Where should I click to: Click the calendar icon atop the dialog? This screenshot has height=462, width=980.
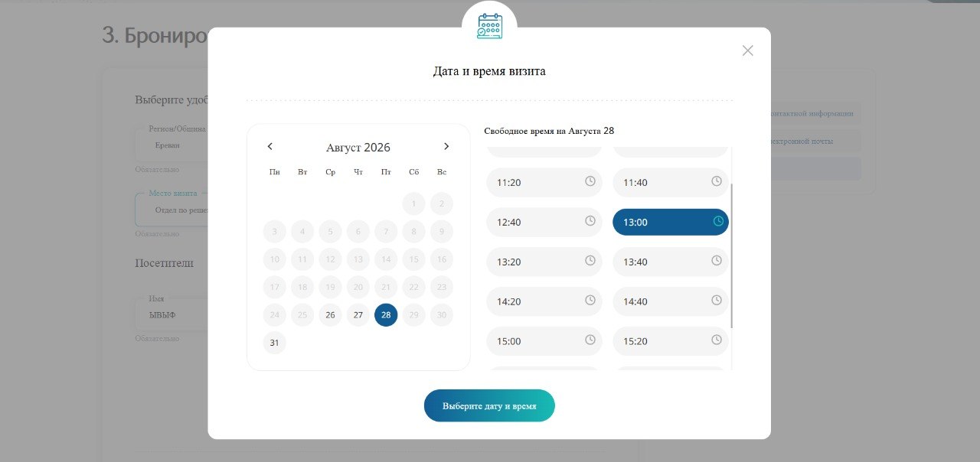pos(489,26)
